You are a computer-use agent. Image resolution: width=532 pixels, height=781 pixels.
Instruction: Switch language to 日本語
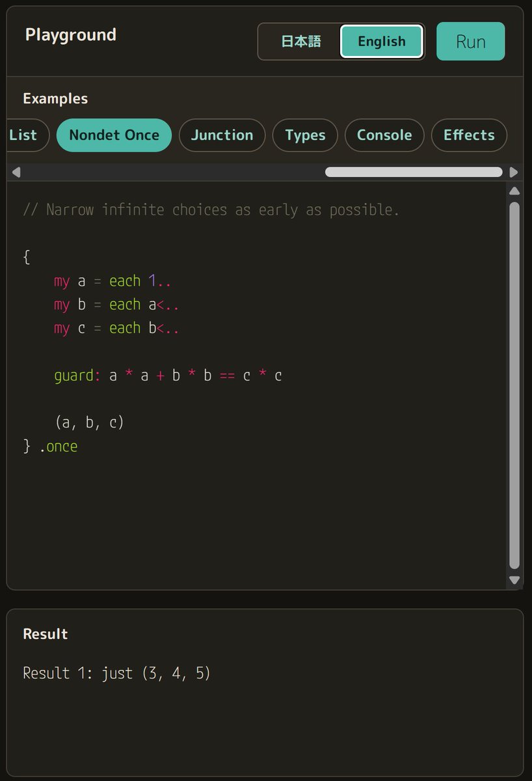click(301, 42)
